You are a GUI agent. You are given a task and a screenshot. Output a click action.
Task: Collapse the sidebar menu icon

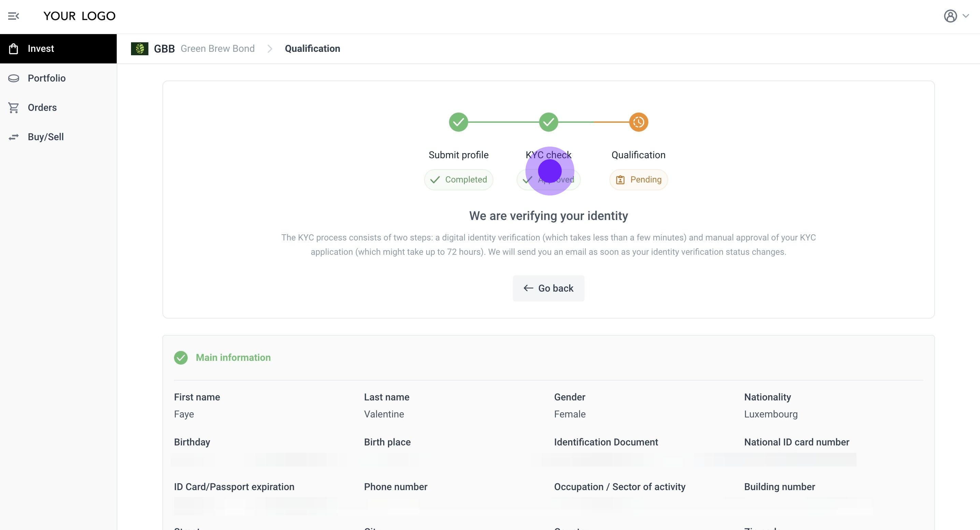point(14,16)
